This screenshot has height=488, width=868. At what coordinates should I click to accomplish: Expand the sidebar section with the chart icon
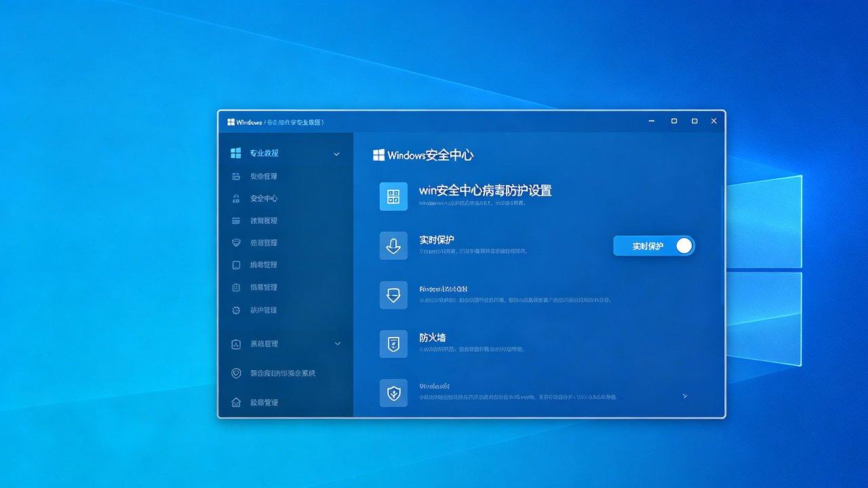pyautogui.click(x=338, y=344)
